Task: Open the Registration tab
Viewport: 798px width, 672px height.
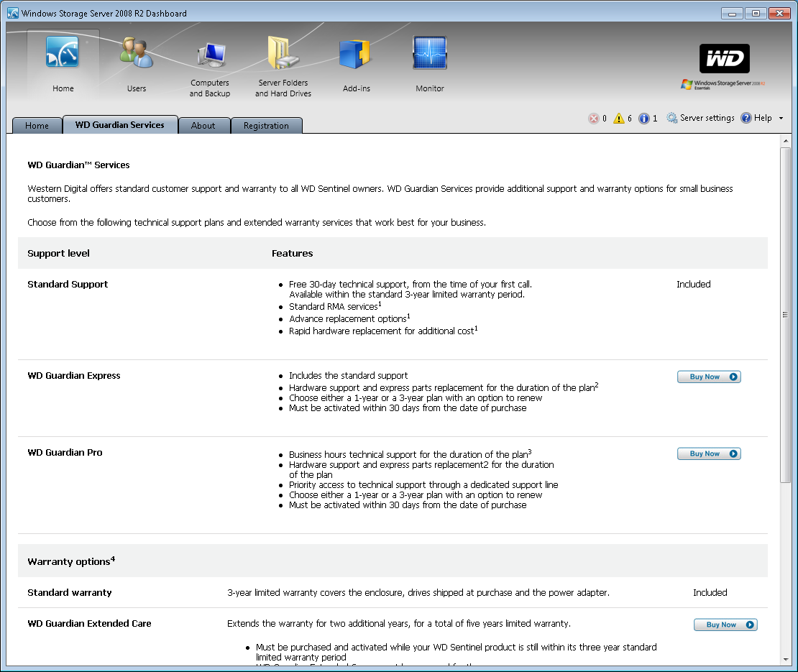Action: [266, 126]
